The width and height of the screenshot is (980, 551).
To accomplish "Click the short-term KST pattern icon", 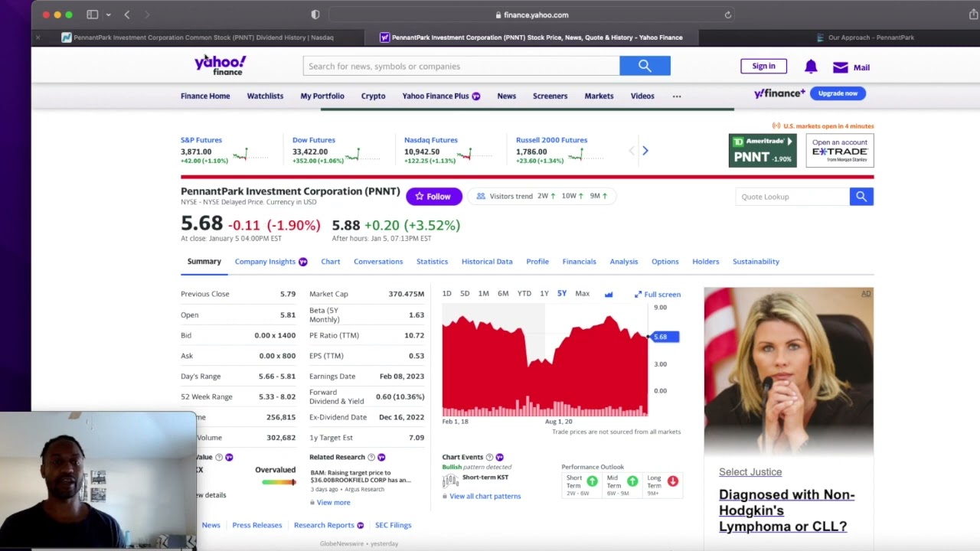I will (x=450, y=481).
